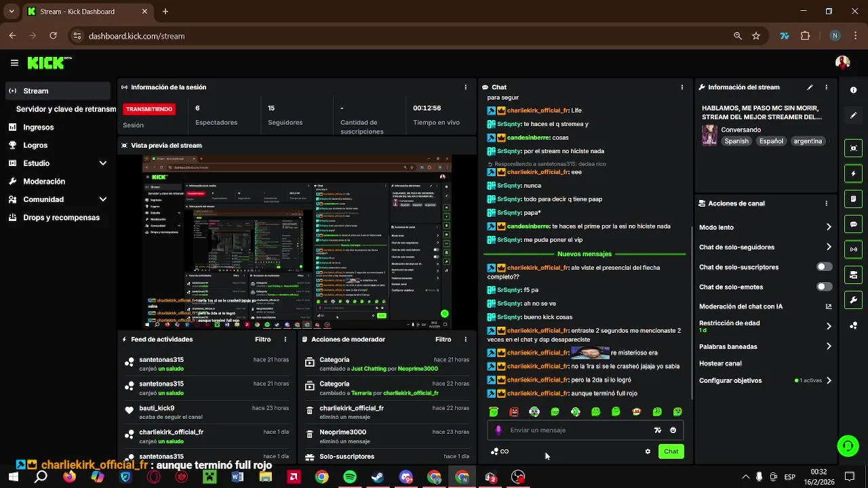Viewport: 868px width, 488px height.
Task: Open Servidor y clave de retransmisión
Action: (x=65, y=109)
